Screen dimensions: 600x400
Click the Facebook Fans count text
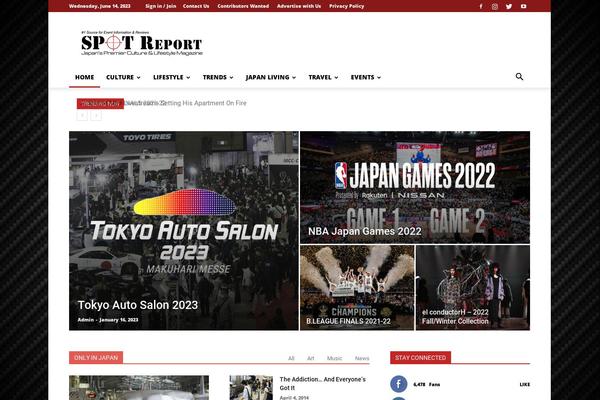pyautogui.click(x=427, y=384)
